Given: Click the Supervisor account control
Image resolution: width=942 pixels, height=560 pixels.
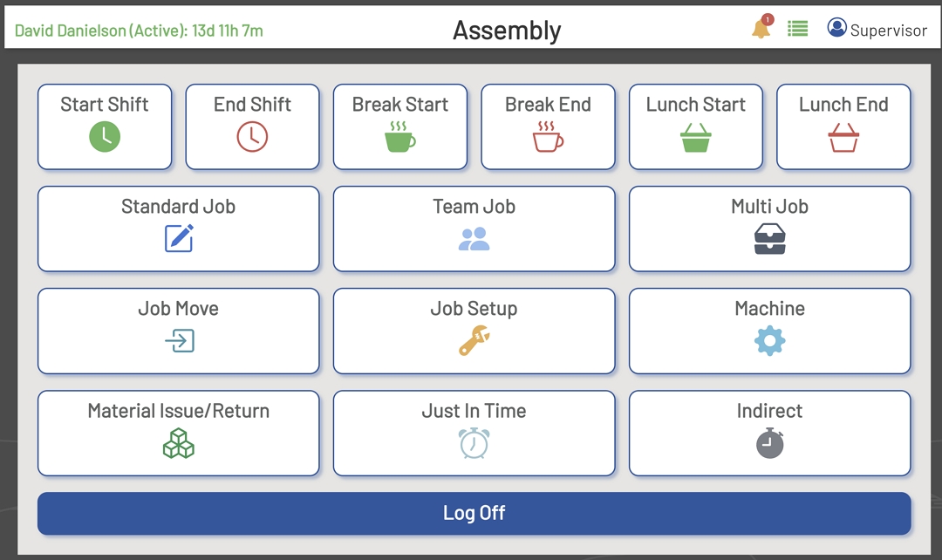Looking at the screenshot, I should point(878,28).
